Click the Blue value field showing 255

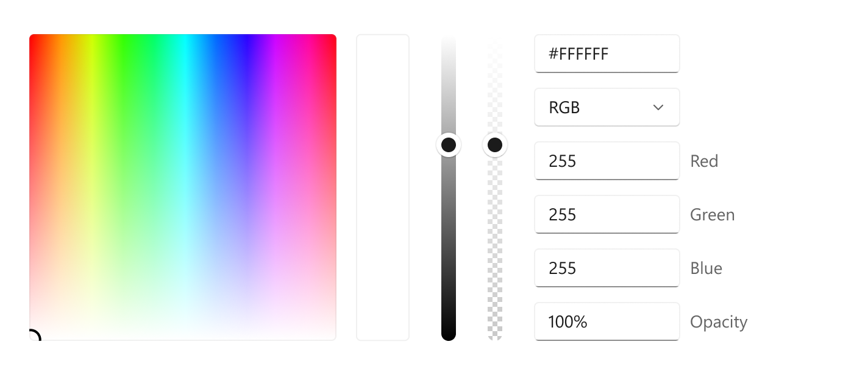click(607, 268)
